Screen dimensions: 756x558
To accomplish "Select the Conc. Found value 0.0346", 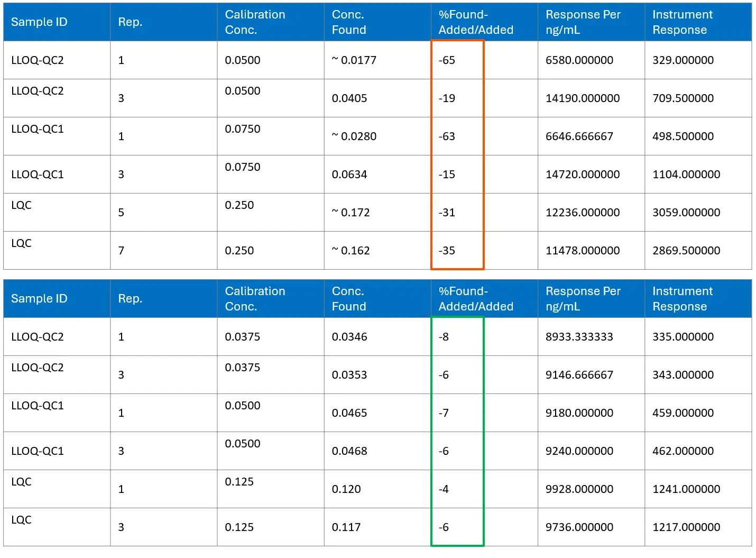I will (x=349, y=337).
